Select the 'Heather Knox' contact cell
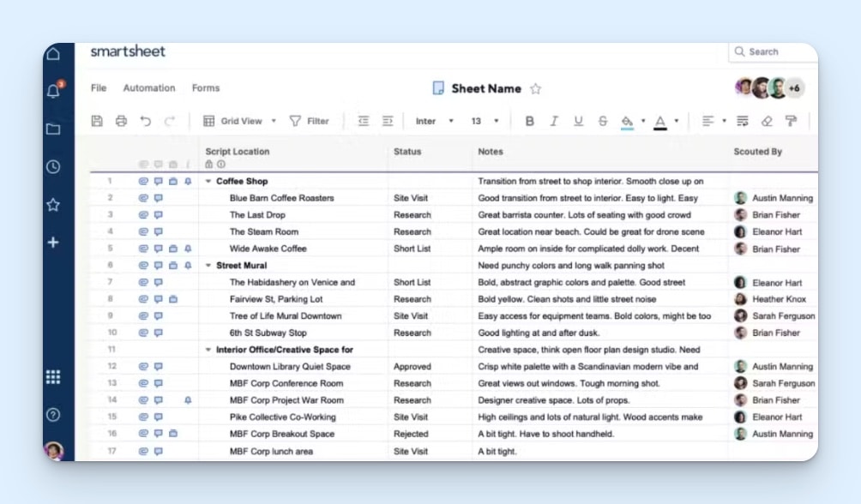 pyautogui.click(x=774, y=299)
